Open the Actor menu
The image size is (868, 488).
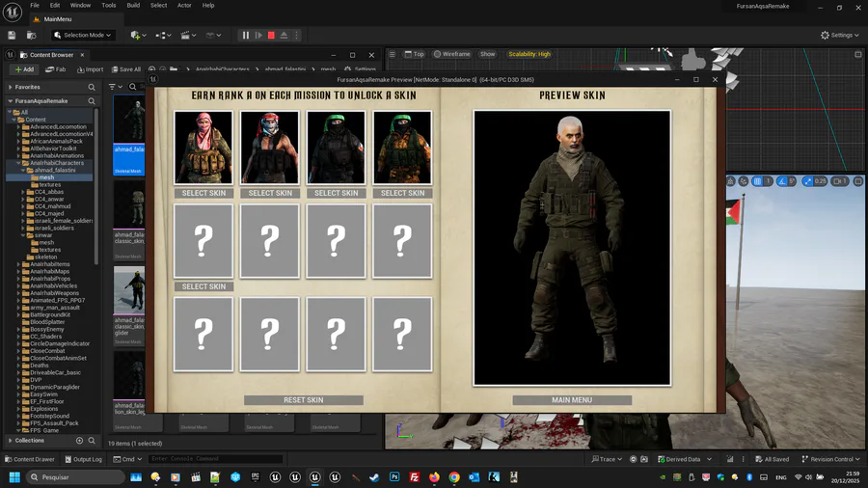coord(184,5)
